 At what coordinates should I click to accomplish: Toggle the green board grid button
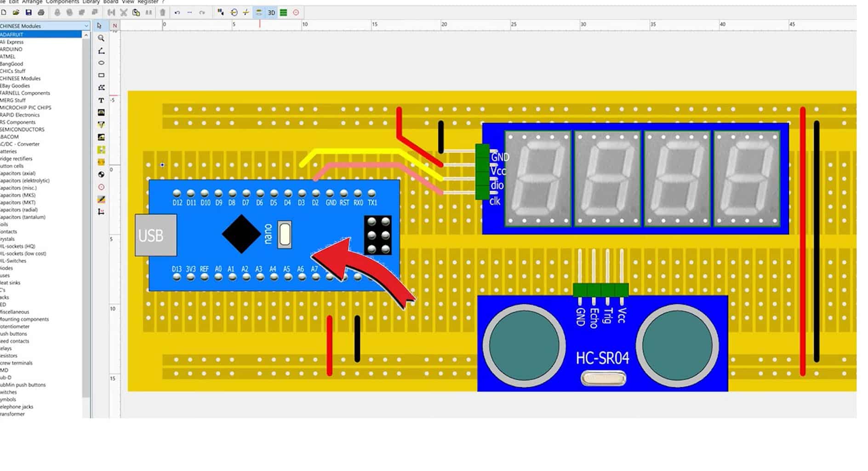pos(284,12)
